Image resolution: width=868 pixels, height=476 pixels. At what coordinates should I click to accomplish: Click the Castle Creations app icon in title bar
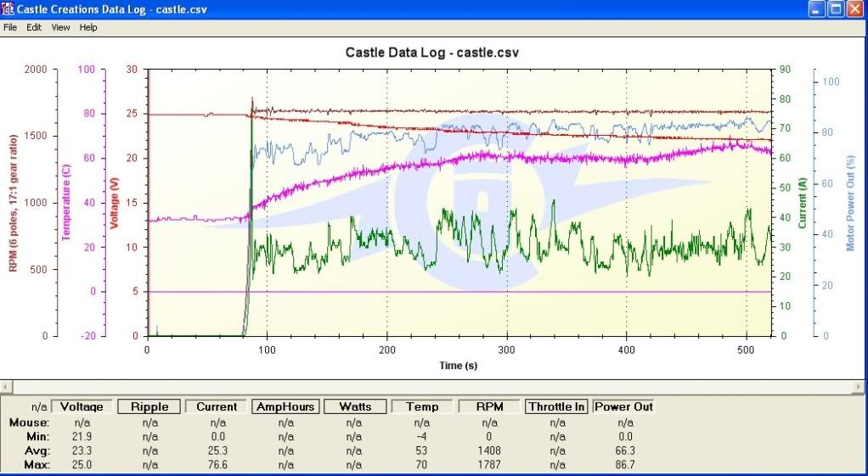coord(8,9)
